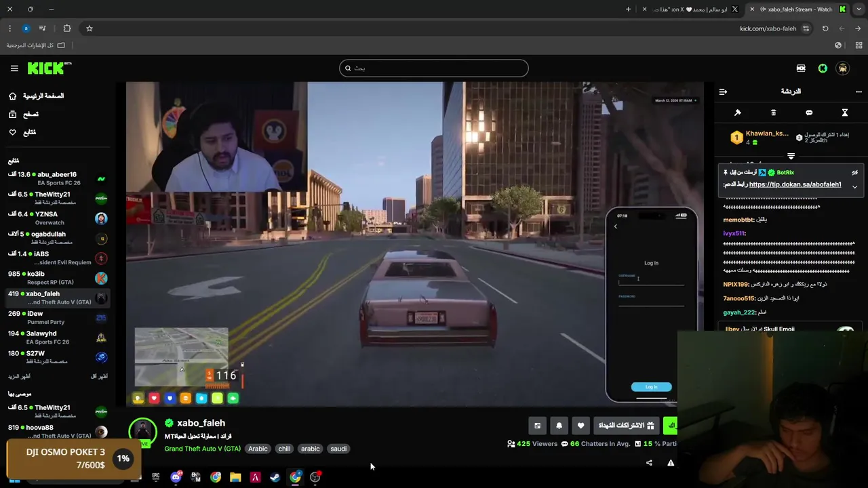Show fewer followed channels
This screenshot has height=488, width=868.
click(x=99, y=376)
